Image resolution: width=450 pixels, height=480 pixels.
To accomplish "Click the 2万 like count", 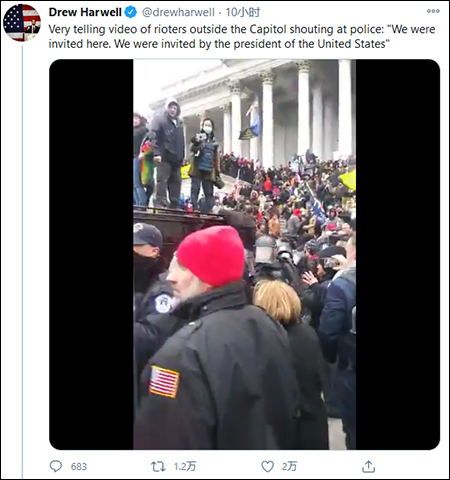I will coord(289,466).
